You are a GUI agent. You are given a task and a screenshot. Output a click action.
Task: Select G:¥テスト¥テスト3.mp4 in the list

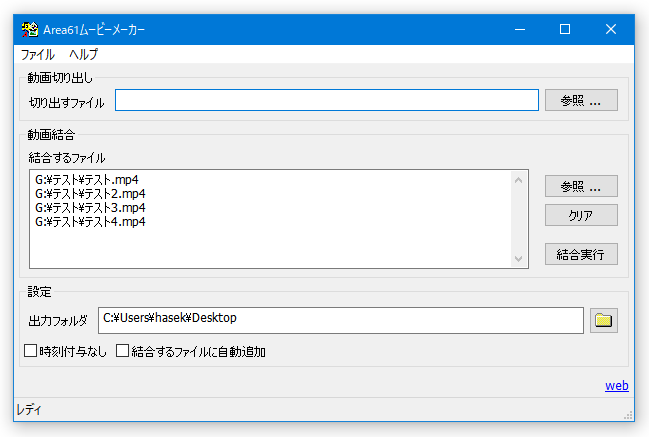point(90,208)
